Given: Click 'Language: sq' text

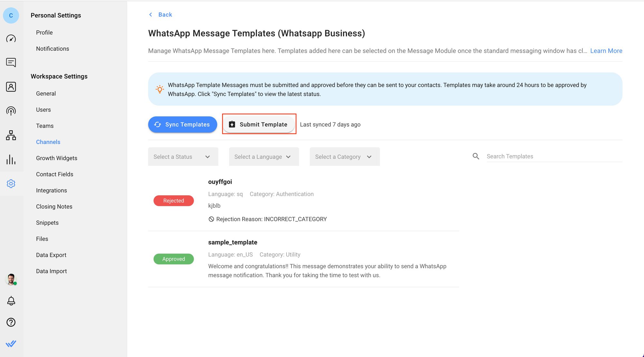Looking at the screenshot, I should coord(225,194).
